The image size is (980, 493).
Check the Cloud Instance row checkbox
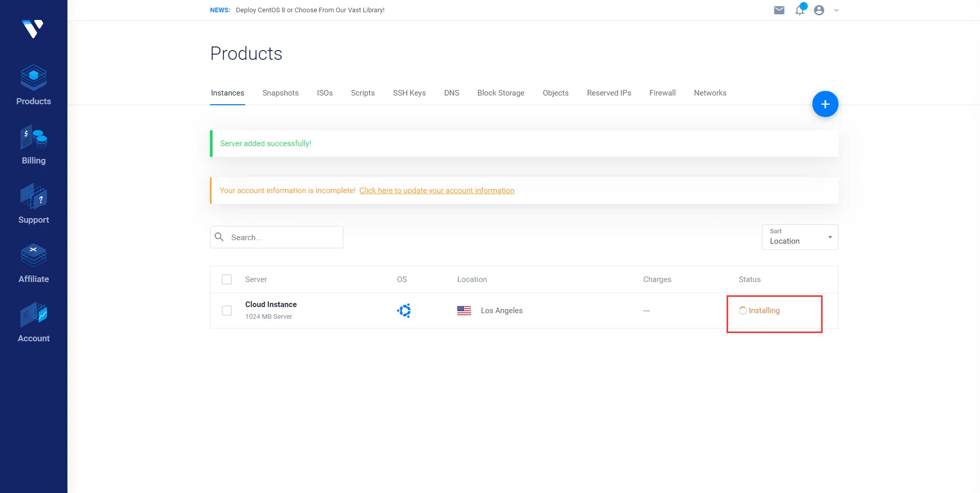(x=227, y=311)
